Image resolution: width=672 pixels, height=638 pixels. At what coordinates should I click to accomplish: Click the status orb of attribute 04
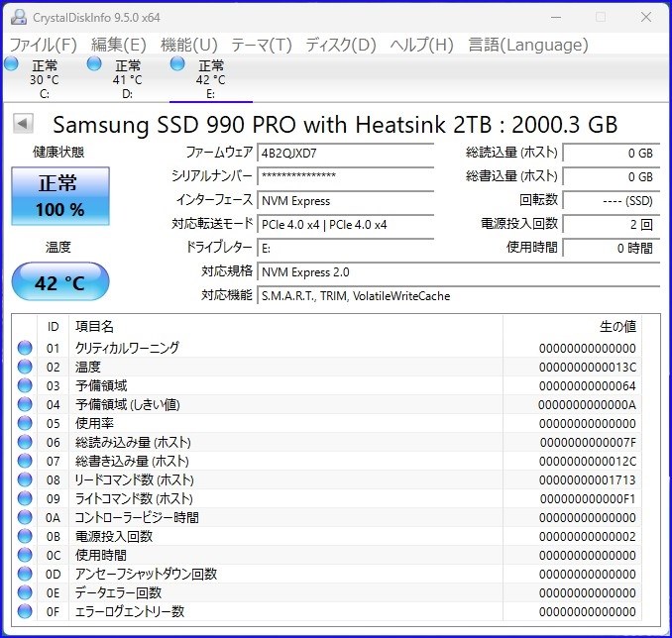[x=25, y=404]
